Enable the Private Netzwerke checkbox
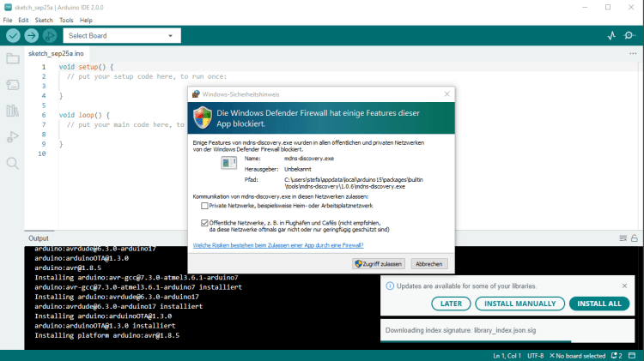Screen dimensions: 644x361 point(204,206)
